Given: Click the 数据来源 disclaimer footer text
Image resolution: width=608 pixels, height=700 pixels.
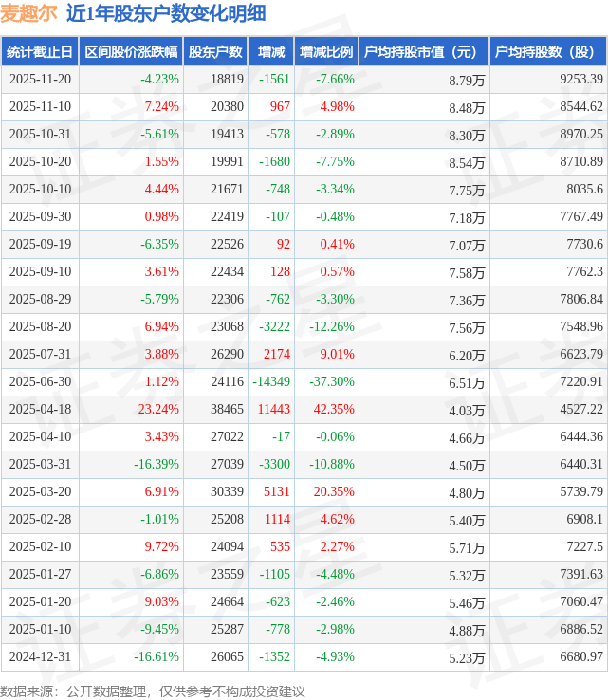Looking at the screenshot, I should tap(153, 690).
